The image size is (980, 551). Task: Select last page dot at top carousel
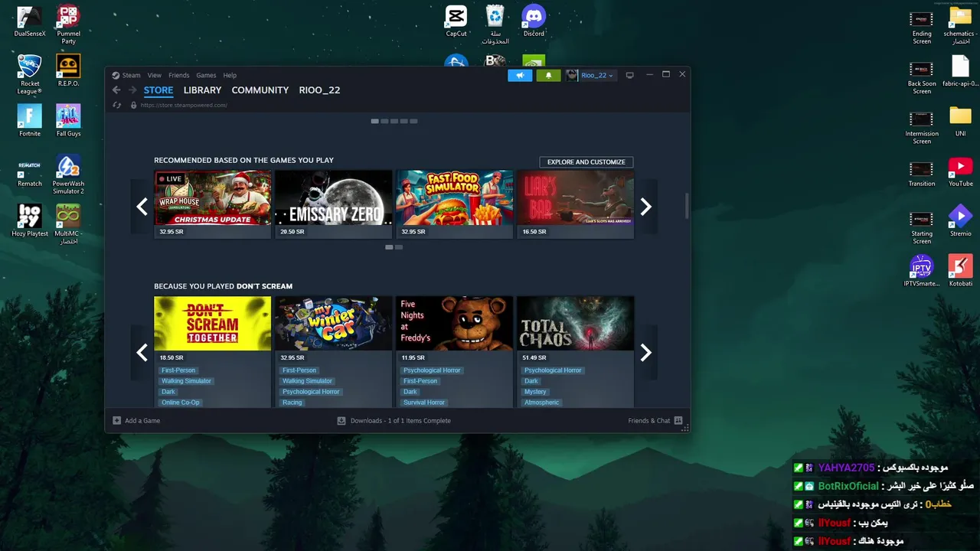click(x=414, y=121)
